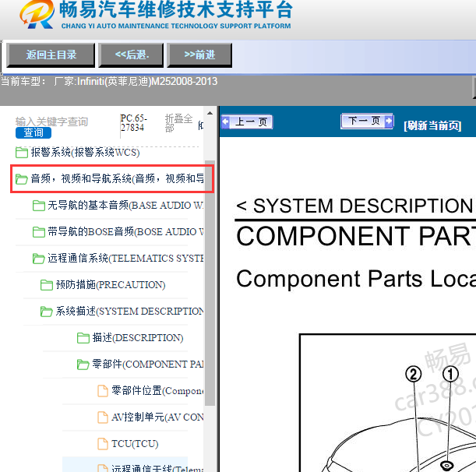Click document icon beside TCU(TCU)

[x=103, y=444]
